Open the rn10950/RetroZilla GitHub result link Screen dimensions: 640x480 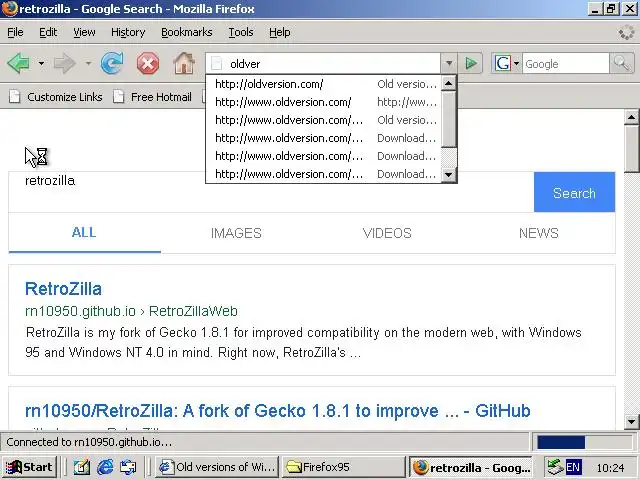(278, 411)
